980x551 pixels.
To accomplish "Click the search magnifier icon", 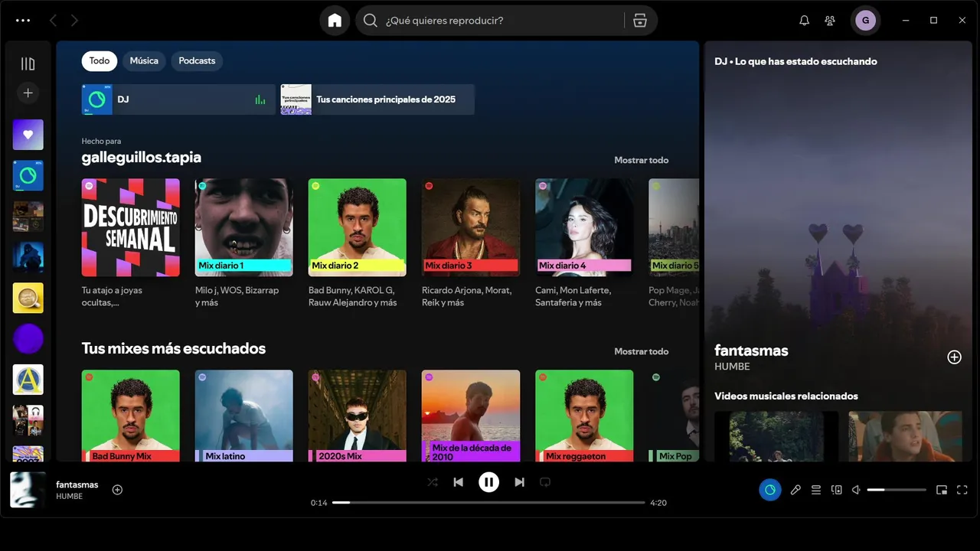I will click(x=371, y=21).
